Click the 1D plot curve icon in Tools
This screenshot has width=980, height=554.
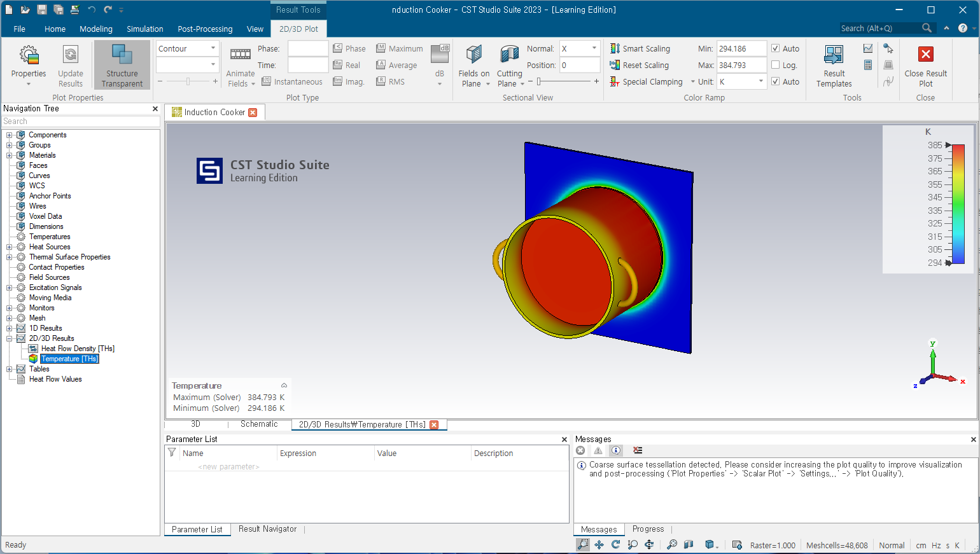[868, 48]
